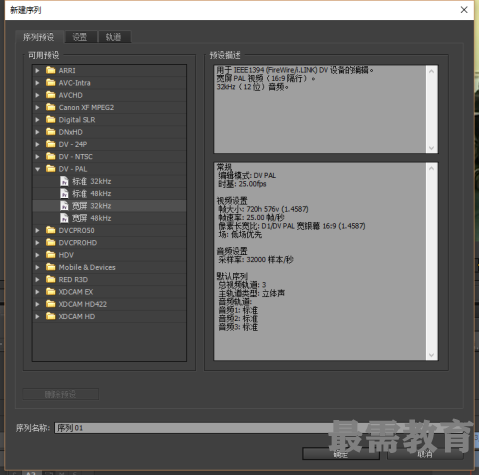Click the XDCAM HD422 folder icon
This screenshot has width=480, height=476.
click(x=51, y=304)
